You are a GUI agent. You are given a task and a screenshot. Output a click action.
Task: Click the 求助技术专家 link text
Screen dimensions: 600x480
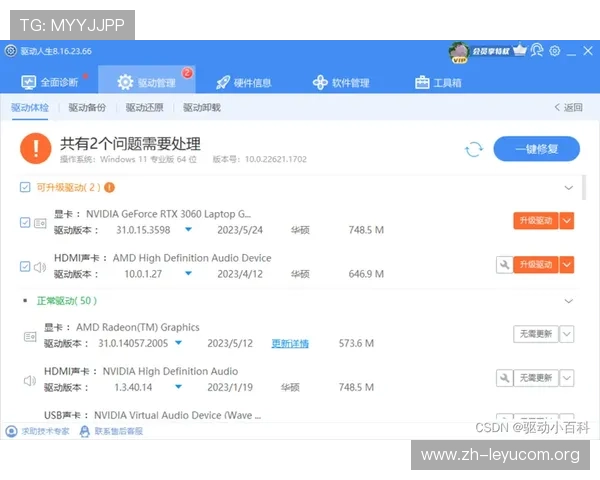click(x=45, y=431)
